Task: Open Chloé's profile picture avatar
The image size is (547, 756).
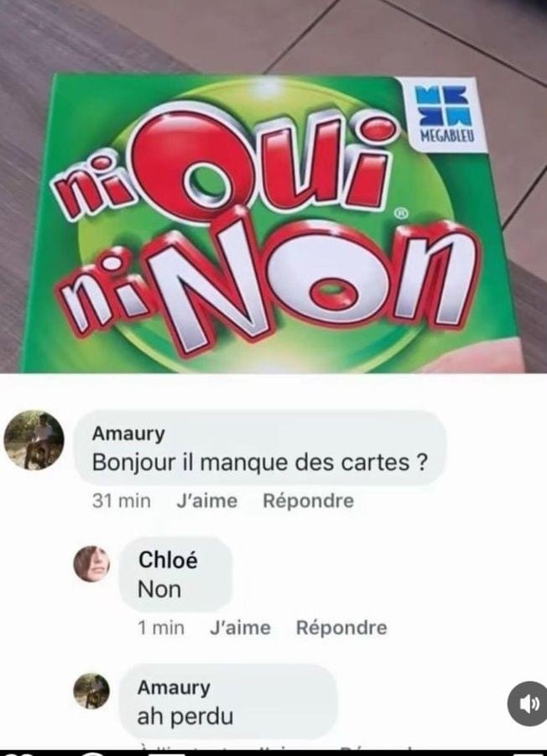Action: tap(91, 564)
